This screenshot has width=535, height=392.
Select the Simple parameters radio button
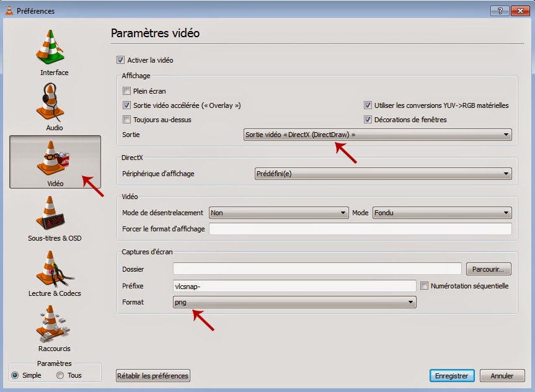[15, 375]
